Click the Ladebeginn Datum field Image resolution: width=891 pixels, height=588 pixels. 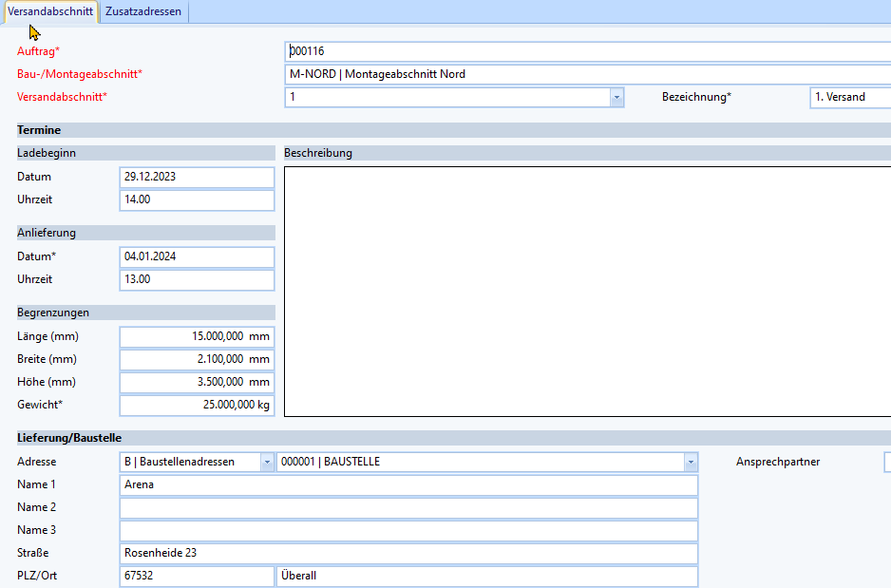pos(197,178)
